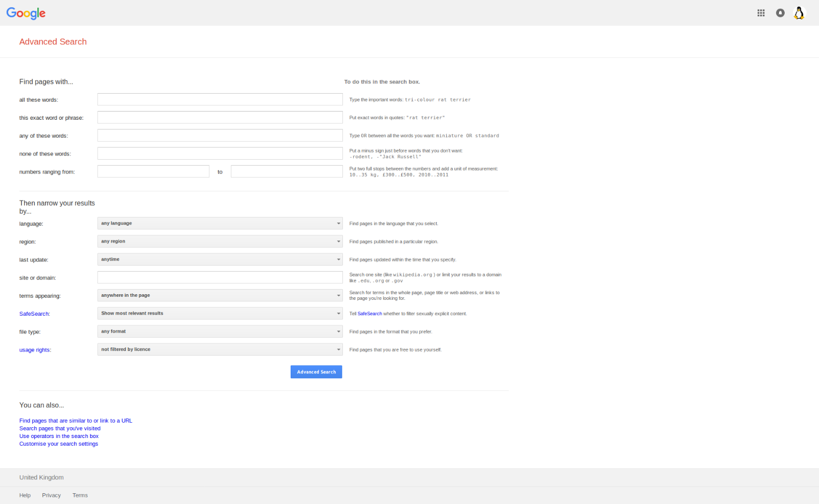Focus the 'any of these words' field
The image size is (819, 504).
click(220, 136)
